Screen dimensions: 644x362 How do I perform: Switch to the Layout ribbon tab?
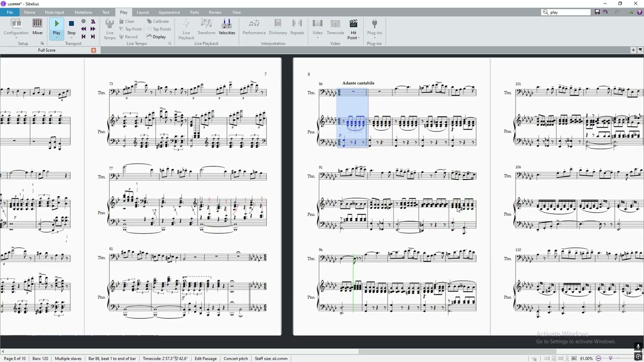pos(143,12)
